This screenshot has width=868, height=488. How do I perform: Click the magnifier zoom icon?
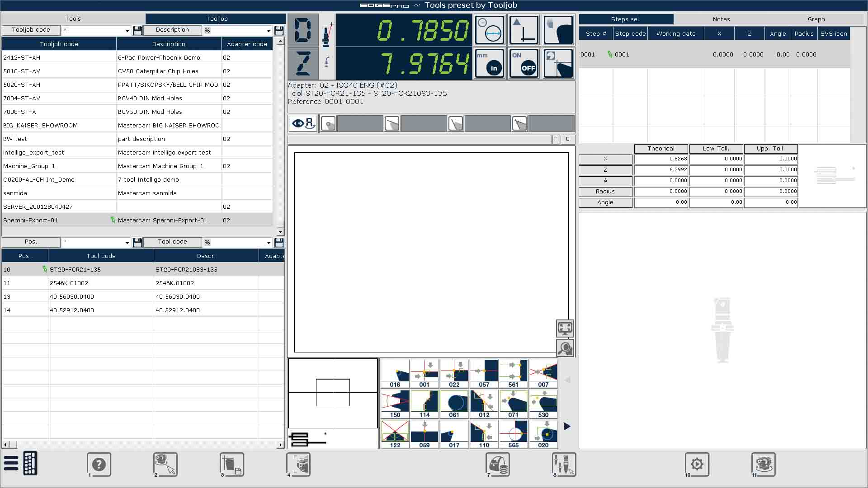point(565,348)
